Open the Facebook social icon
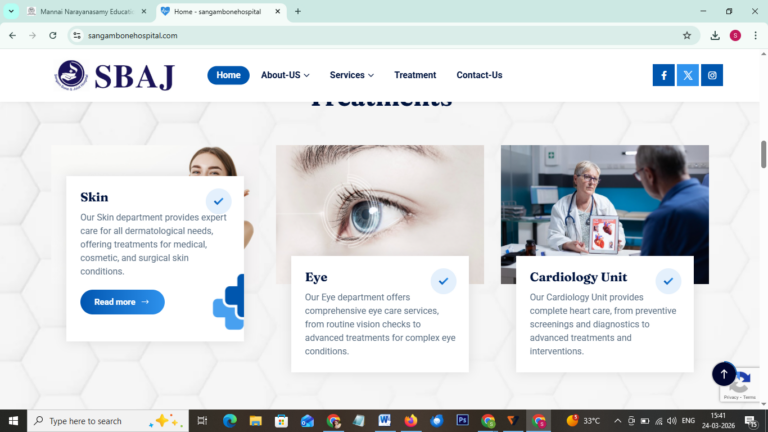The image size is (768, 432). pos(663,75)
